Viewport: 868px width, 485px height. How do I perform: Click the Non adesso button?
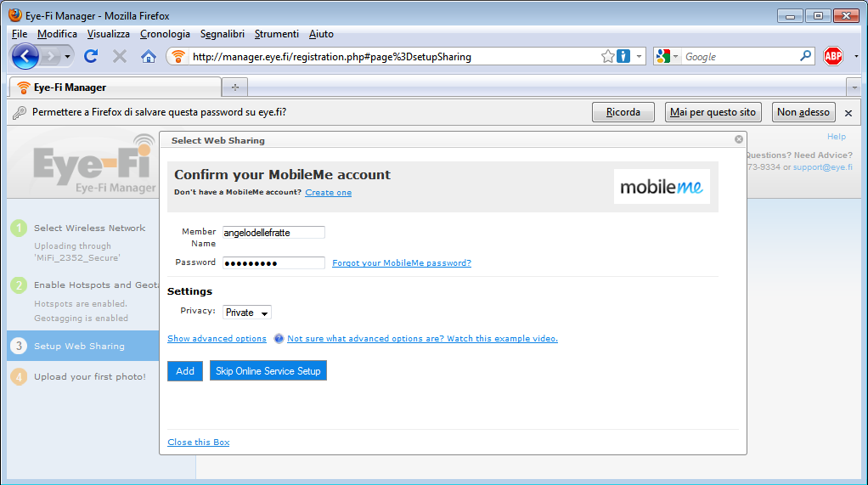tap(803, 112)
